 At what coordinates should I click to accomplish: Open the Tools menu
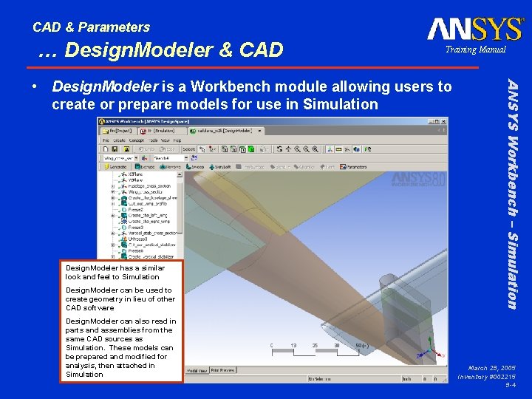click(154, 140)
